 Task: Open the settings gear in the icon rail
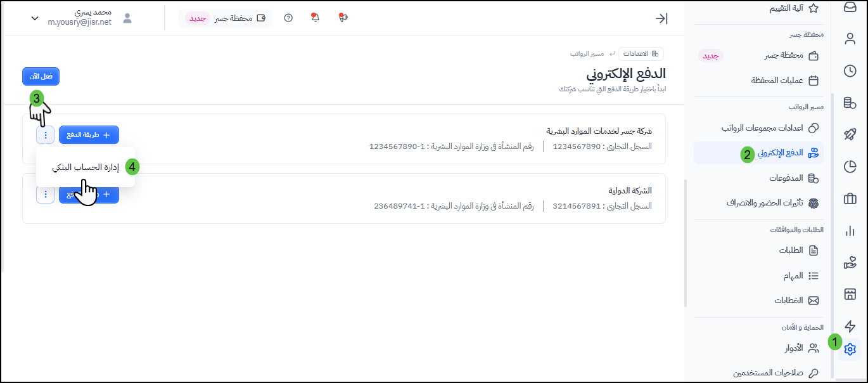pos(850,349)
